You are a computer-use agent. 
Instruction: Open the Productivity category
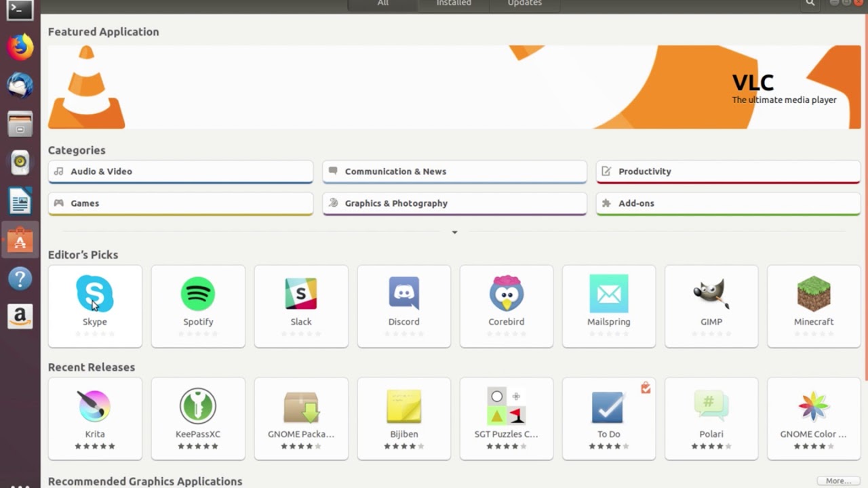728,171
